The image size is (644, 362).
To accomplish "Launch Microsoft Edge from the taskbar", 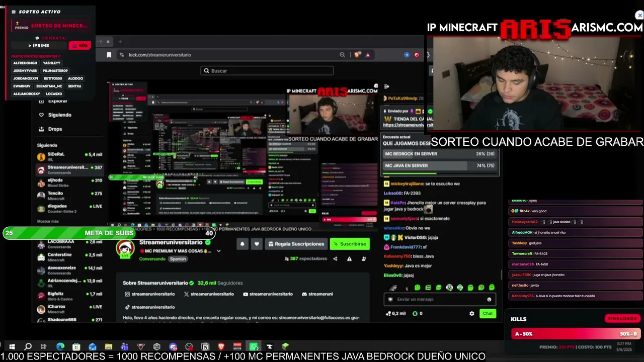I will (x=60, y=346).
